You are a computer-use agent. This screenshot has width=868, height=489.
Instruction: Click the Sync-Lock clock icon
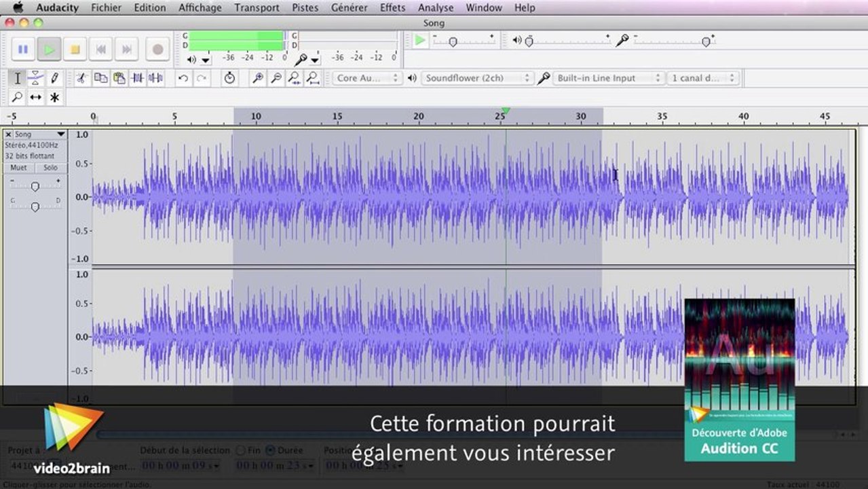pos(230,78)
